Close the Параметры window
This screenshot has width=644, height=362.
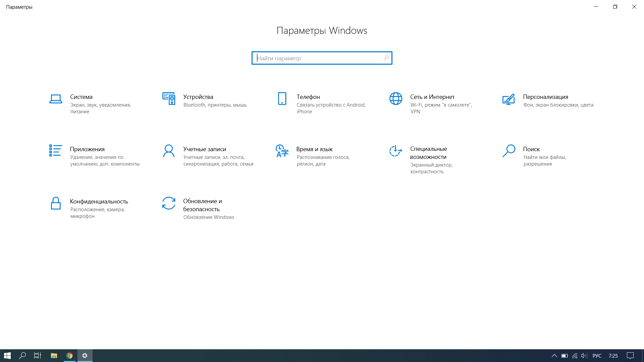click(634, 7)
